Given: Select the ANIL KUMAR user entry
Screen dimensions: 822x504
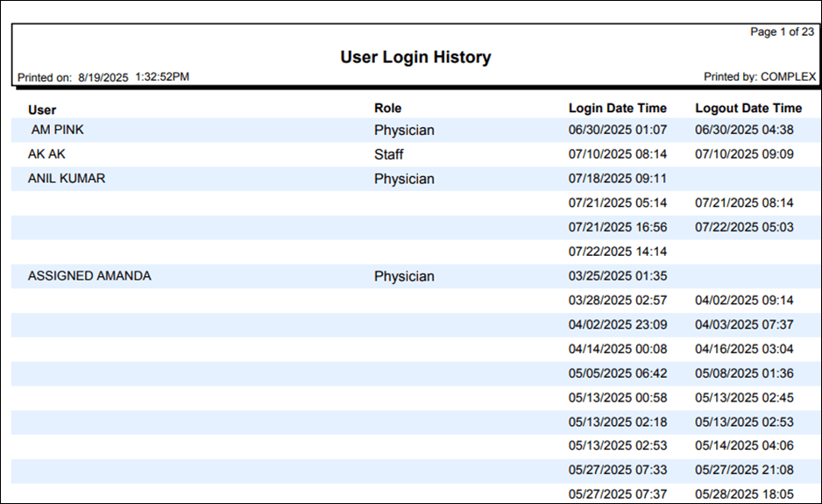Looking at the screenshot, I should (x=67, y=179).
